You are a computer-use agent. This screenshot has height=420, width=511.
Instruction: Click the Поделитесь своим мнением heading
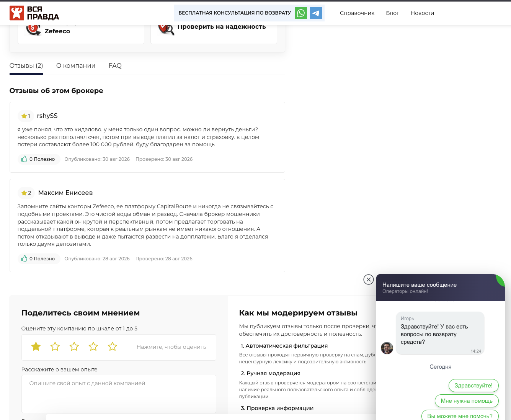[x=80, y=313]
